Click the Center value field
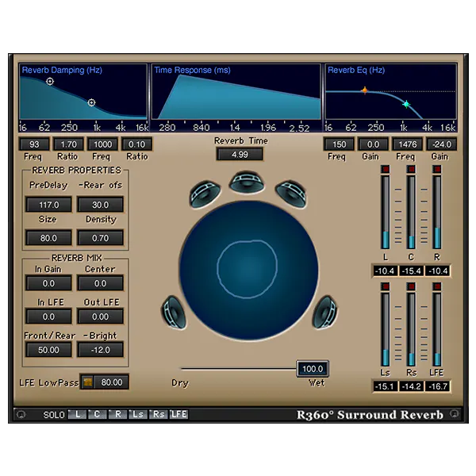 coord(100,283)
